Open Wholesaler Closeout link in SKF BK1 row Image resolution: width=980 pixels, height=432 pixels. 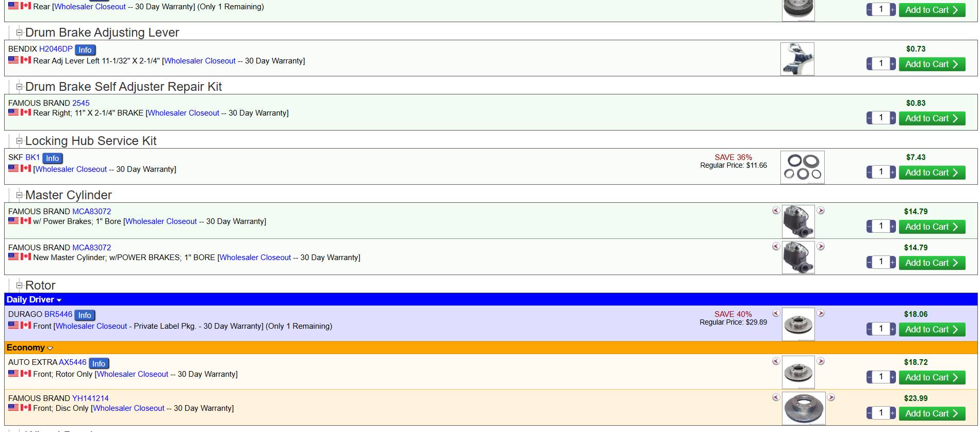click(71, 169)
